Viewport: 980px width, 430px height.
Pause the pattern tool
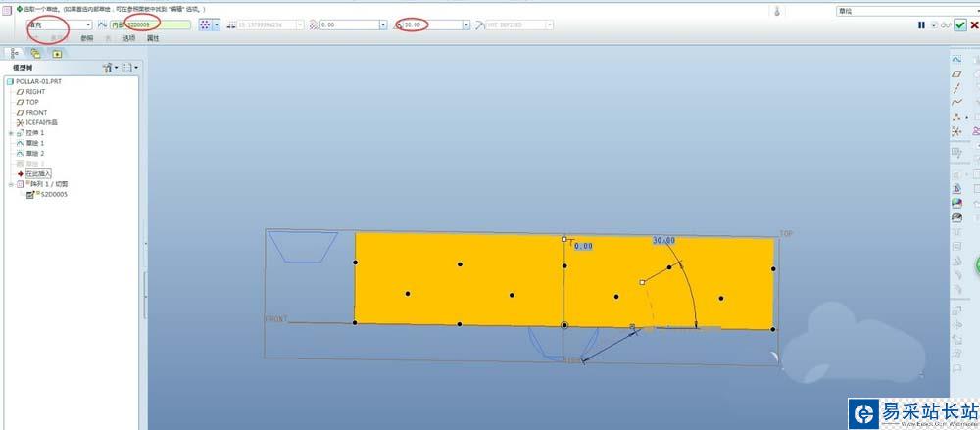point(921,25)
